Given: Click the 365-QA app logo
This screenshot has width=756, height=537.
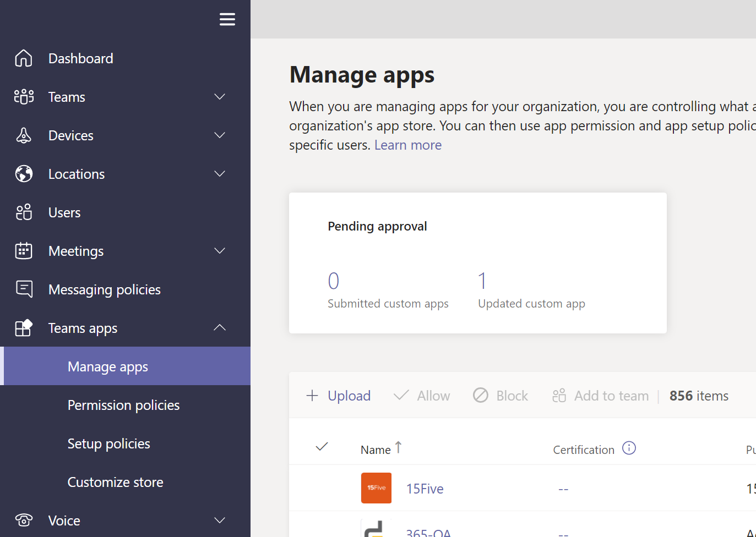Looking at the screenshot, I should tap(376, 528).
